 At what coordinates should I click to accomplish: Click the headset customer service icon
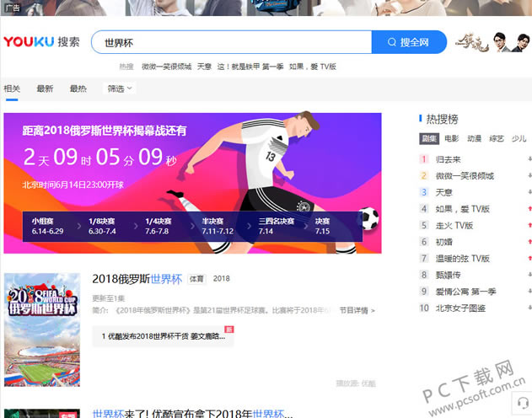523,404
